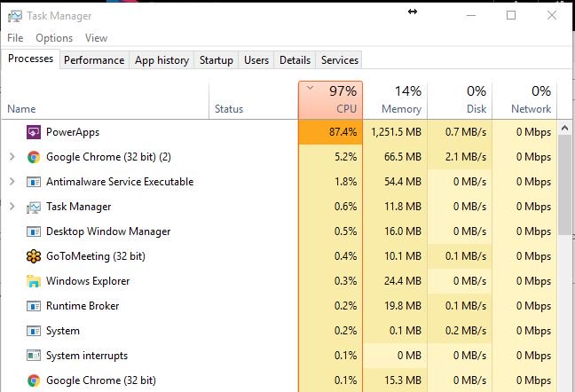This screenshot has width=575, height=392.
Task: Click the 0.7 MB/s disk value
Action: point(465,132)
